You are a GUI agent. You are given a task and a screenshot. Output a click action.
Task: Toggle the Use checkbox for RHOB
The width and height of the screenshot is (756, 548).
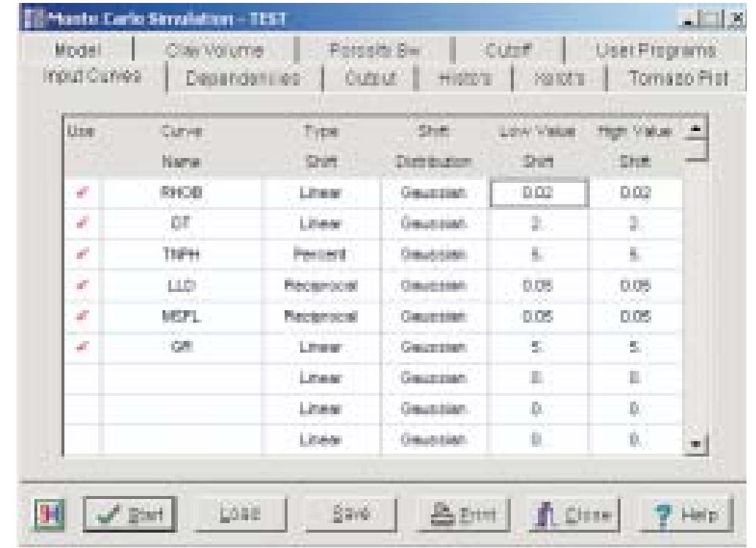(x=83, y=193)
